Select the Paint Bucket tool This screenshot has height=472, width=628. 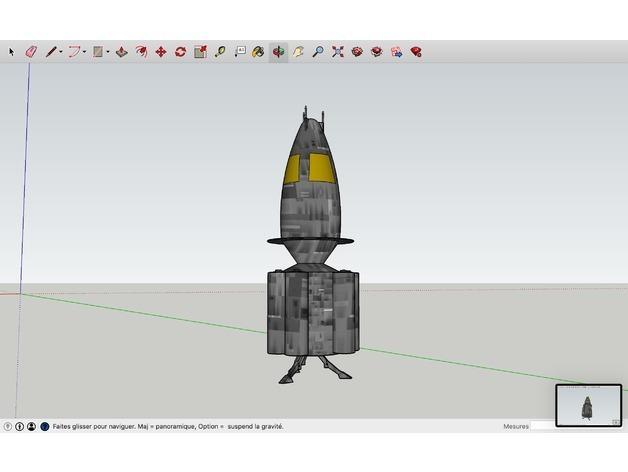click(x=258, y=52)
